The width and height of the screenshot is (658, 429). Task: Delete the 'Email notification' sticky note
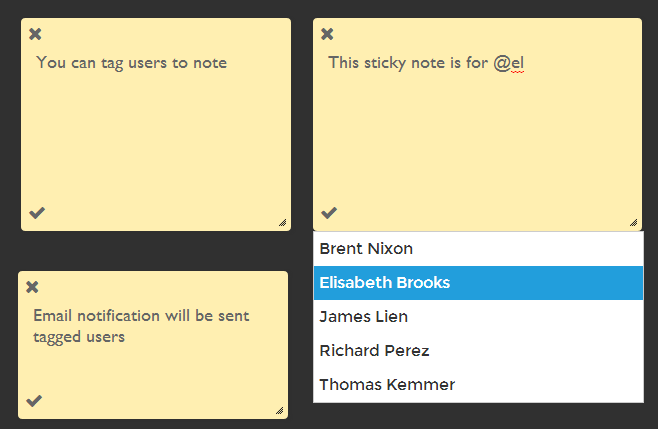pyautogui.click(x=32, y=287)
